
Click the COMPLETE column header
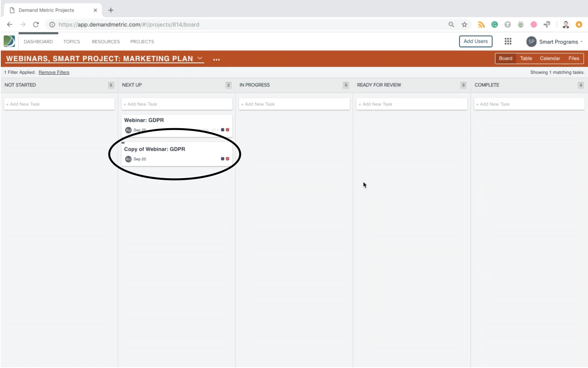(x=487, y=85)
